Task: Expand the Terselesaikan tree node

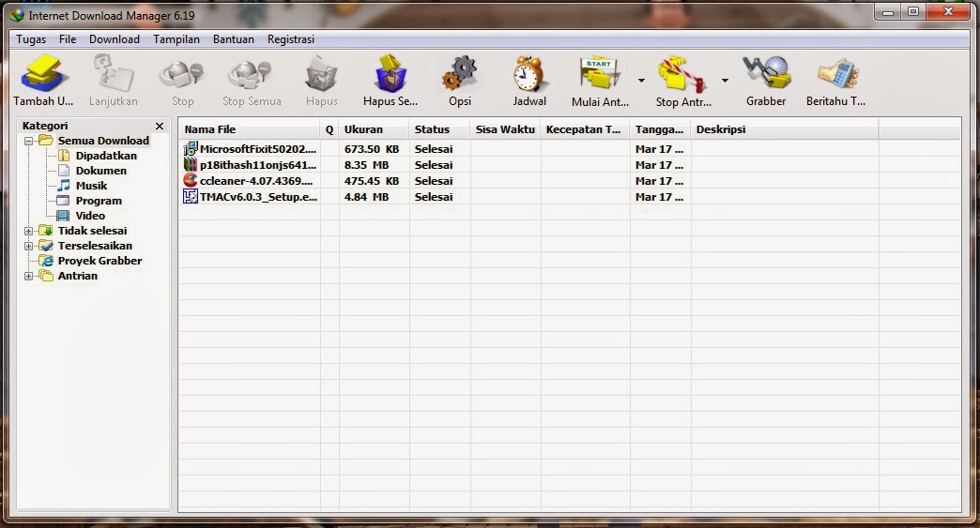Action: [28, 246]
